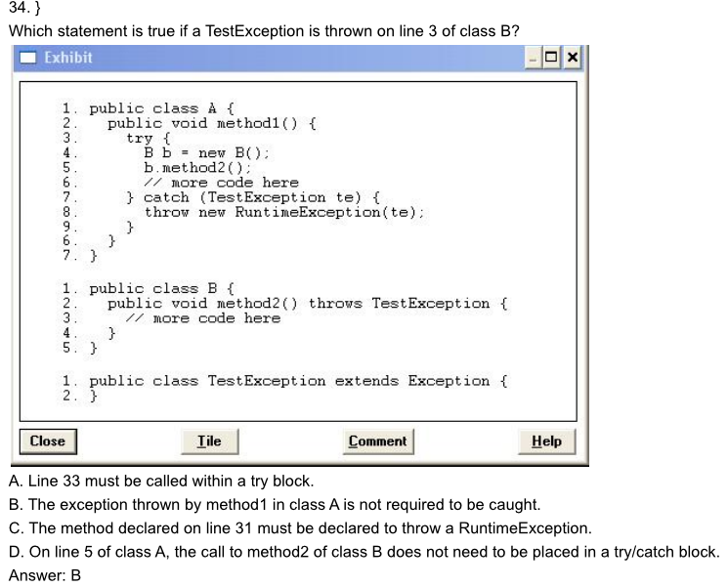
Task: Click code line 'public void method1() {'
Action: click(x=212, y=123)
